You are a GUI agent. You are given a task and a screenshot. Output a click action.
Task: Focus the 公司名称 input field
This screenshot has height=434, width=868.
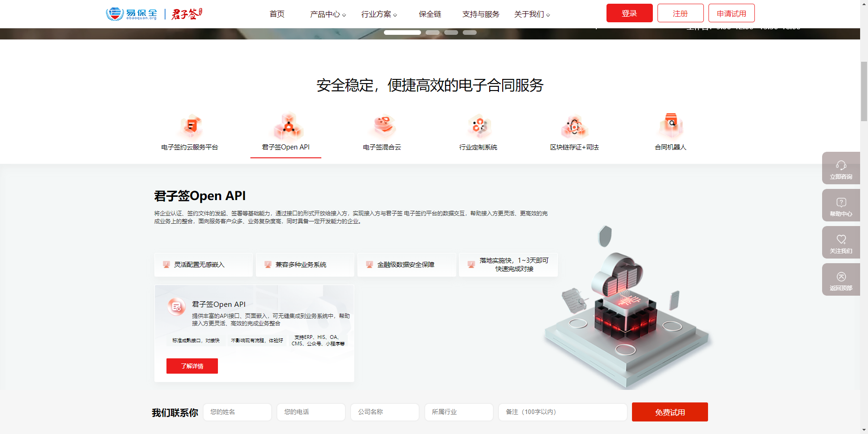click(x=385, y=412)
